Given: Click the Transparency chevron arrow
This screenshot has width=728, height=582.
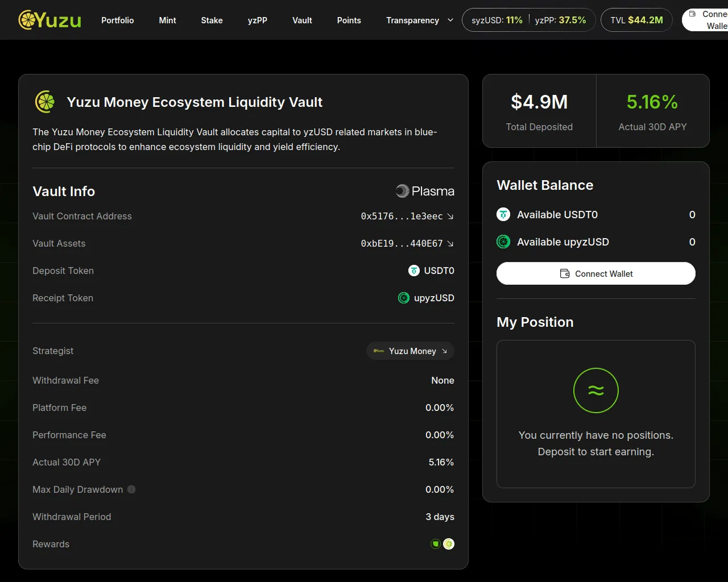Looking at the screenshot, I should (450, 20).
